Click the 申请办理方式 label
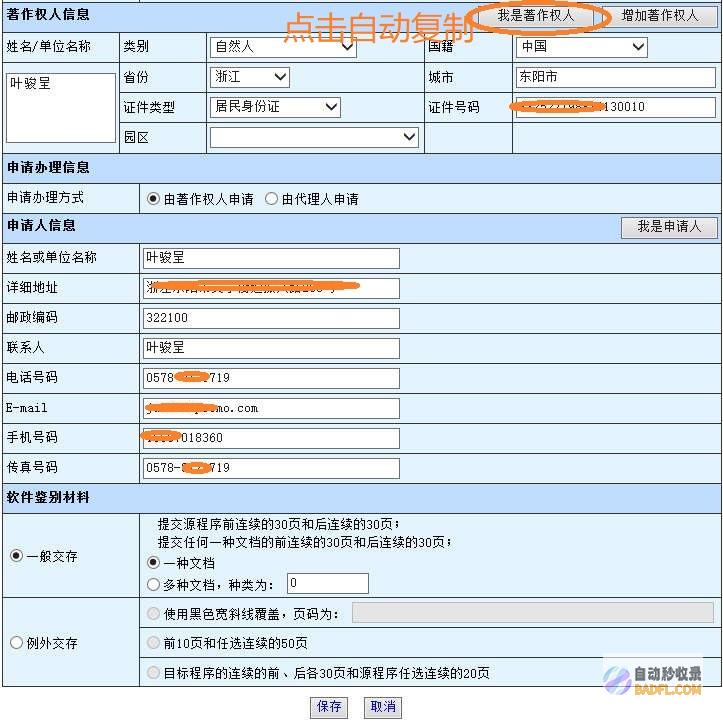The image size is (723, 723). click(x=45, y=198)
